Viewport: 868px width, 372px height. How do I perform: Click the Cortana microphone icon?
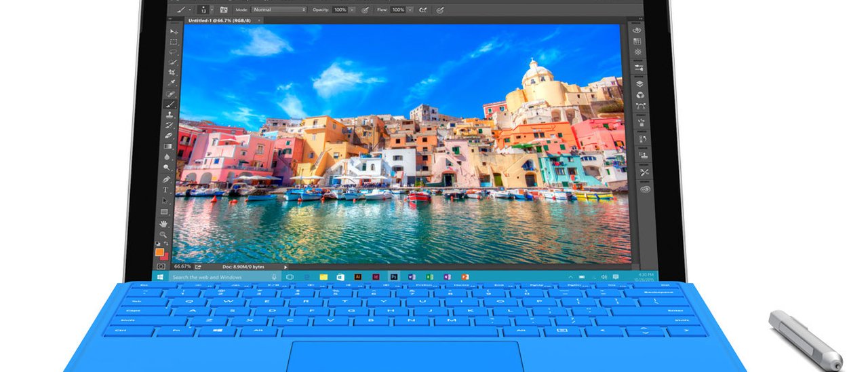pyautogui.click(x=274, y=277)
